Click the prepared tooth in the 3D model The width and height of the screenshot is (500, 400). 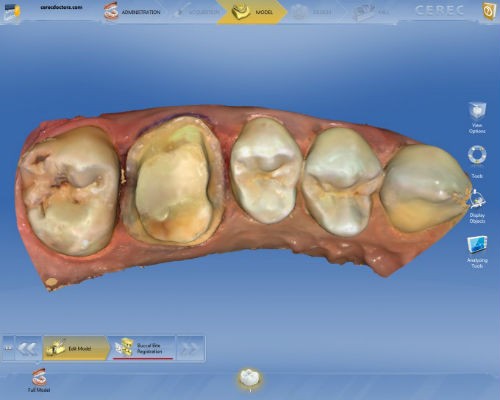click(174, 182)
